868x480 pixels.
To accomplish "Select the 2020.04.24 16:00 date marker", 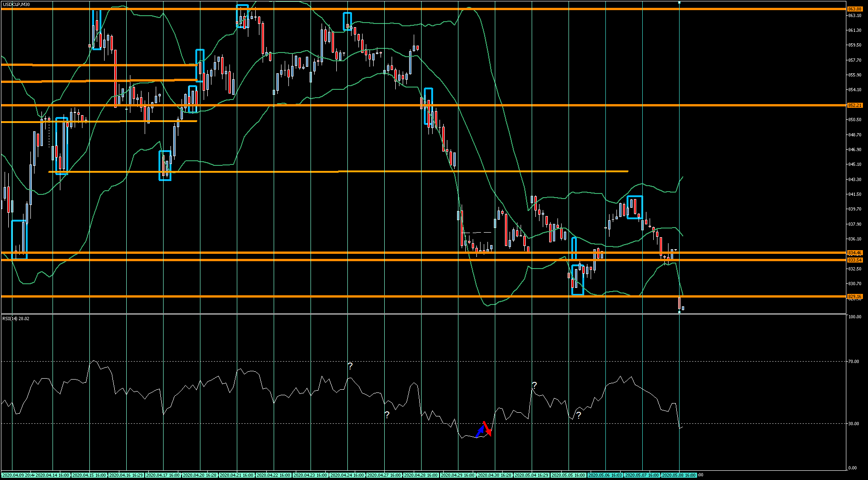I will tap(347, 475).
